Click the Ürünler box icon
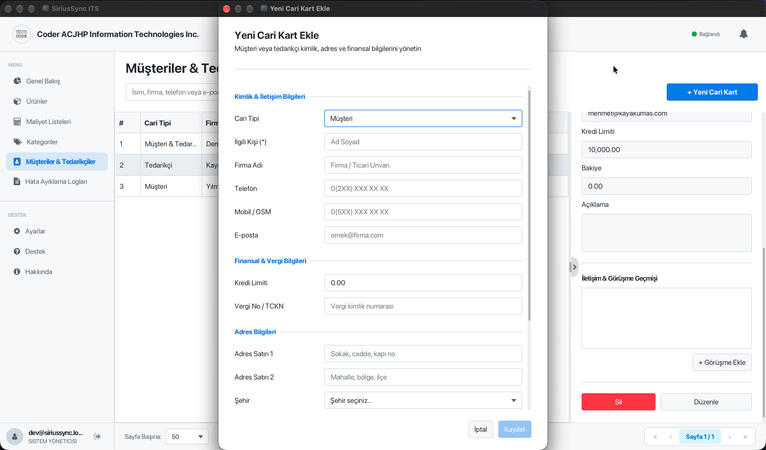Viewport: 766px width, 450px height. 17,101
